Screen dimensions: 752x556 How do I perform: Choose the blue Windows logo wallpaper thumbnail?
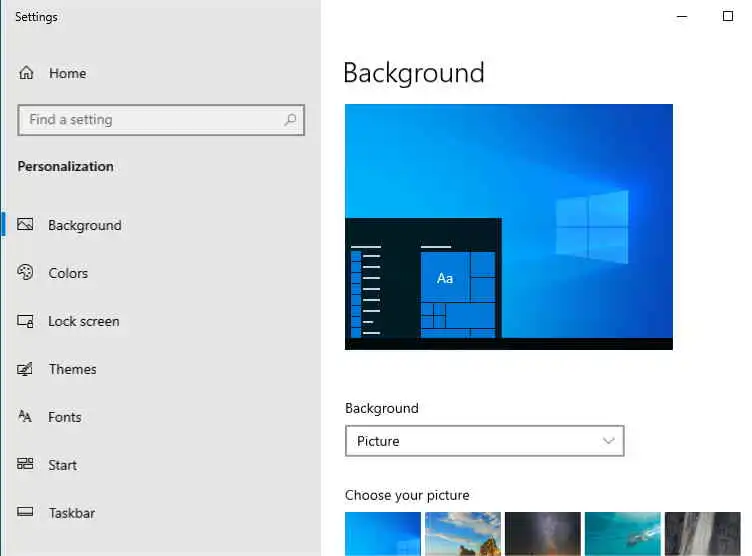pyautogui.click(x=383, y=533)
